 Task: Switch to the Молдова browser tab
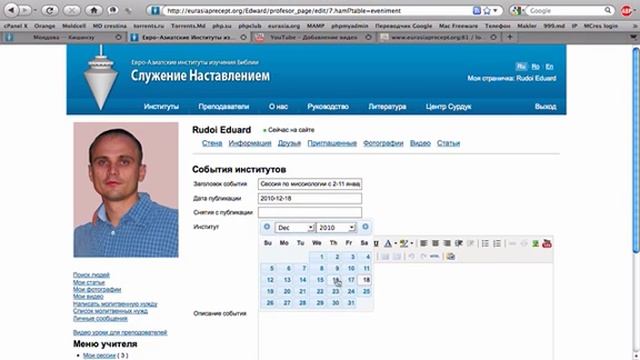(64, 37)
